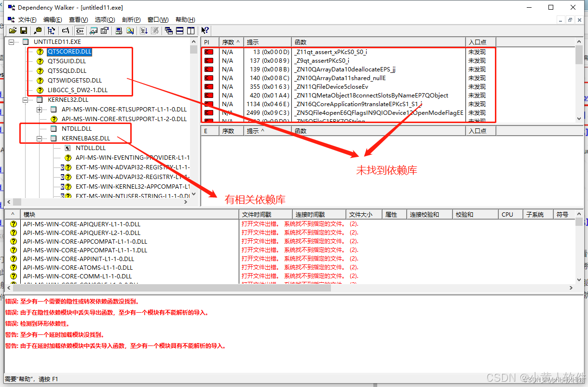Select QT5GUID.DLL in the tree
588x387 pixels.
tap(67, 61)
